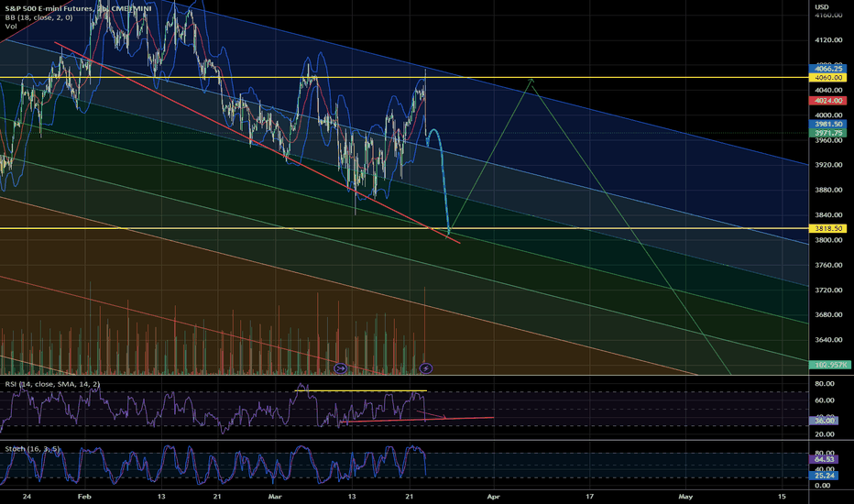Click the yellow 3818.50 price label

point(828,229)
